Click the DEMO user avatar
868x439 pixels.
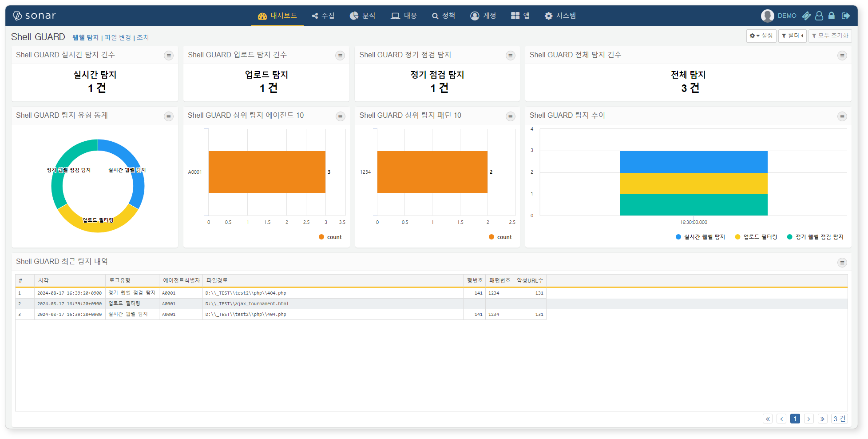click(x=767, y=16)
